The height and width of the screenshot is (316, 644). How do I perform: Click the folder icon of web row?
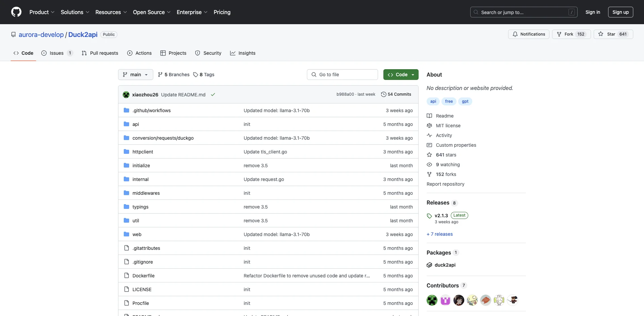click(126, 234)
